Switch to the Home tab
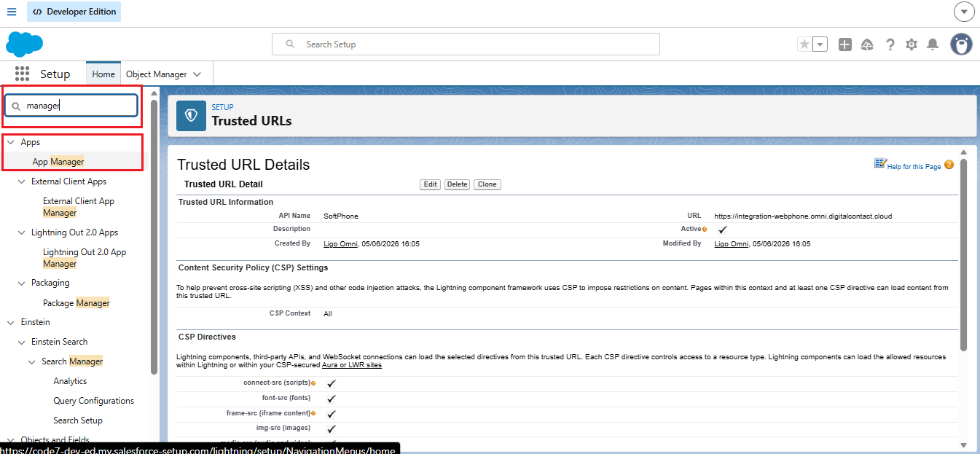 [103, 74]
